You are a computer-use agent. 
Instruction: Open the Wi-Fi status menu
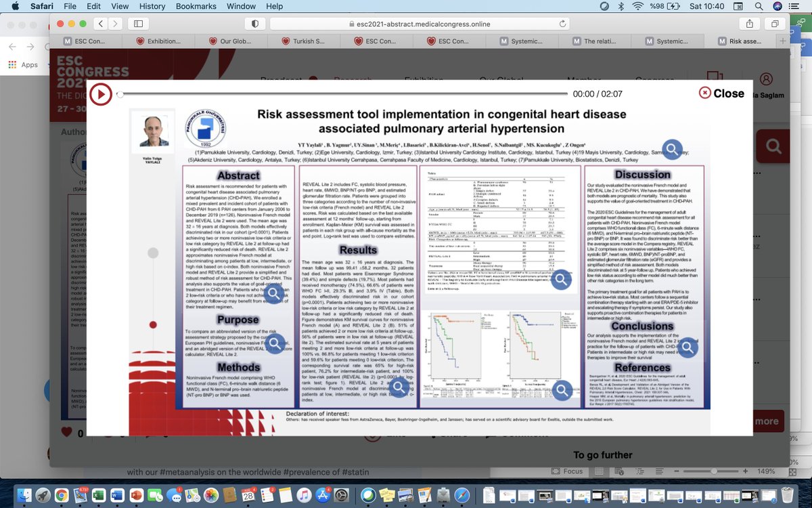click(x=638, y=6)
